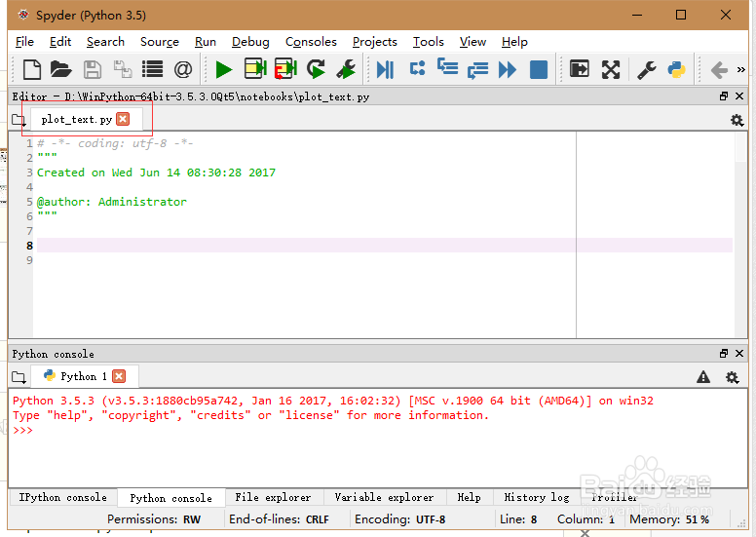This screenshot has height=537, width=756.
Task: Click the empty line 8 in editor
Action: point(385,245)
